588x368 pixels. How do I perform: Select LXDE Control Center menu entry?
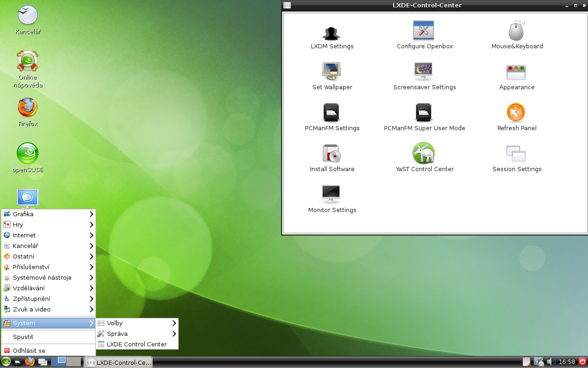click(137, 345)
